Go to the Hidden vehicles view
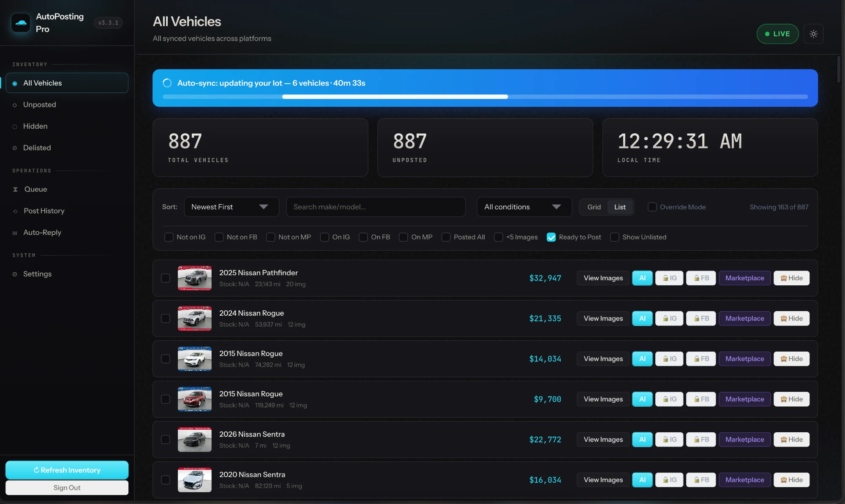Viewport: 845px width, 504px height. click(67, 126)
